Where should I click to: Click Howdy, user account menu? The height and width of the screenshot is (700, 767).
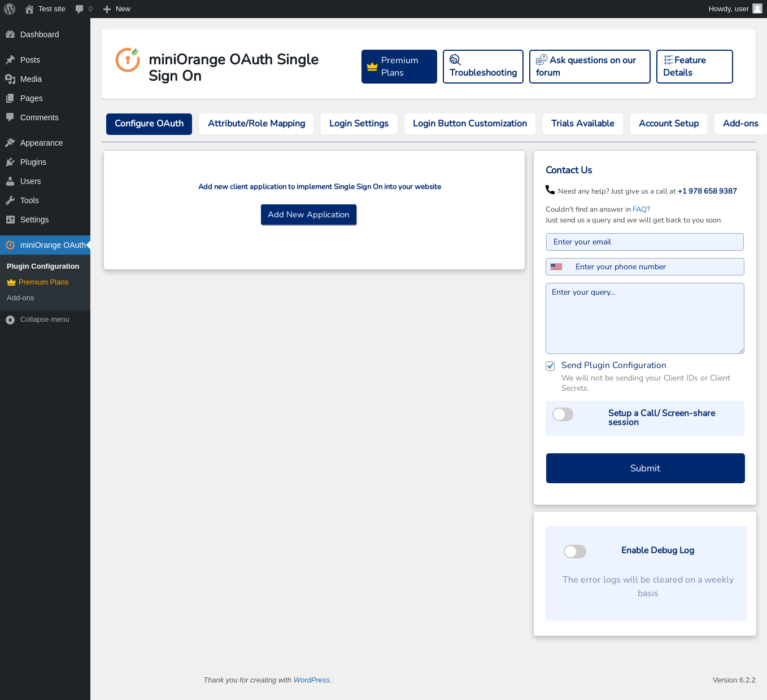[x=735, y=9]
